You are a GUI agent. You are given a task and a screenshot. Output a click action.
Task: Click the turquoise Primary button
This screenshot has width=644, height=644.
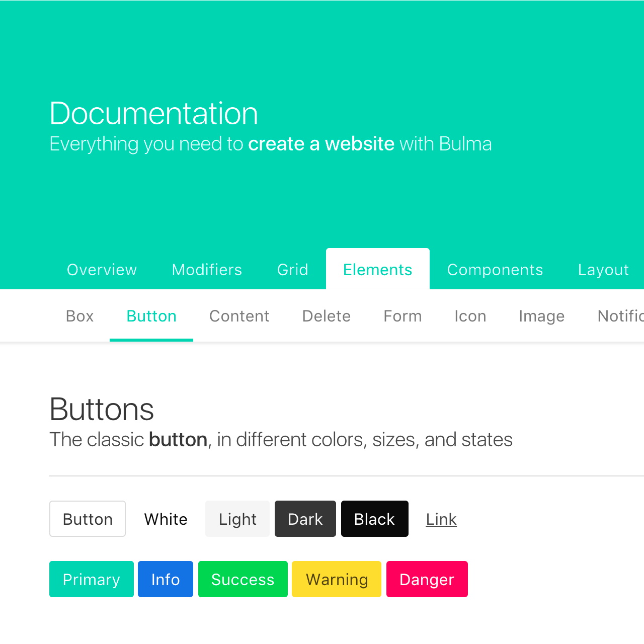91,579
